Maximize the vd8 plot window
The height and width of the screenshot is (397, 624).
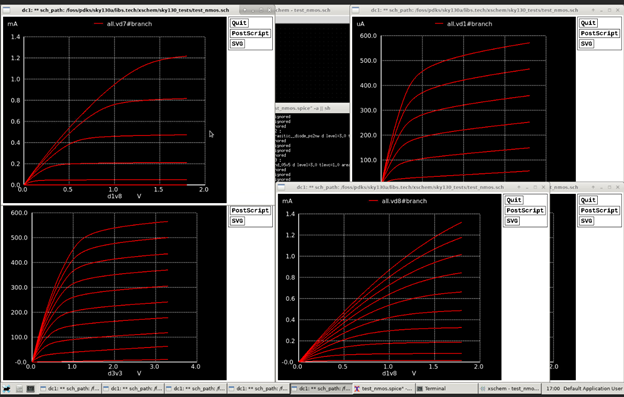point(535,187)
